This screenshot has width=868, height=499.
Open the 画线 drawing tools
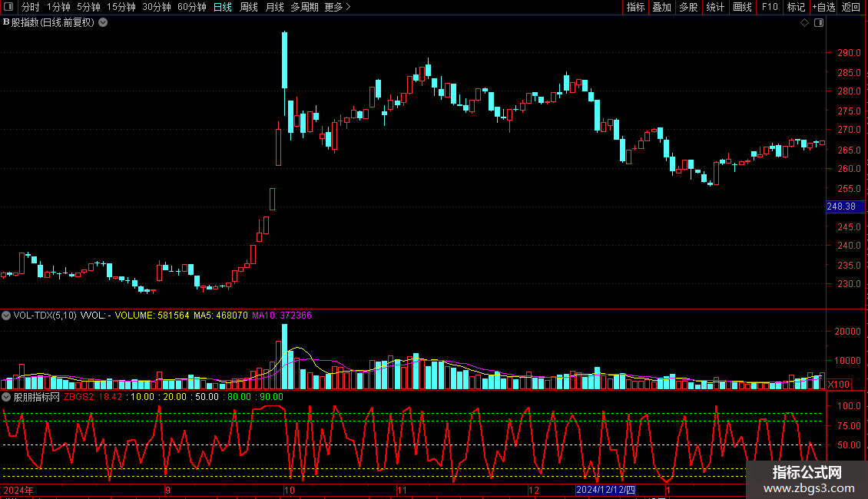(x=742, y=7)
